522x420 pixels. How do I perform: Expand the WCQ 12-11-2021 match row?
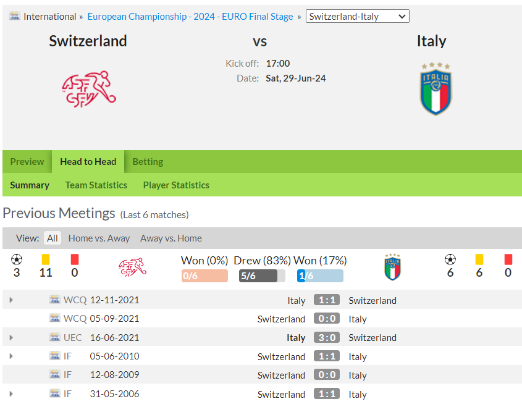11,300
